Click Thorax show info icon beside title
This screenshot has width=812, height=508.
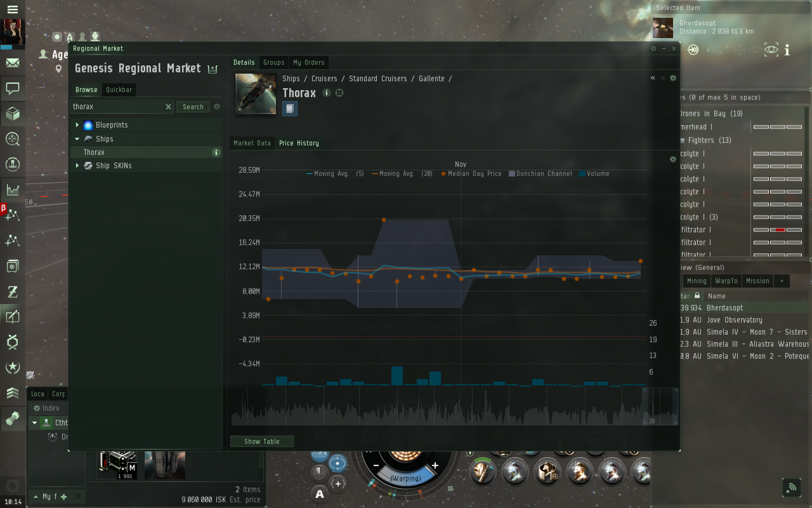[326, 93]
